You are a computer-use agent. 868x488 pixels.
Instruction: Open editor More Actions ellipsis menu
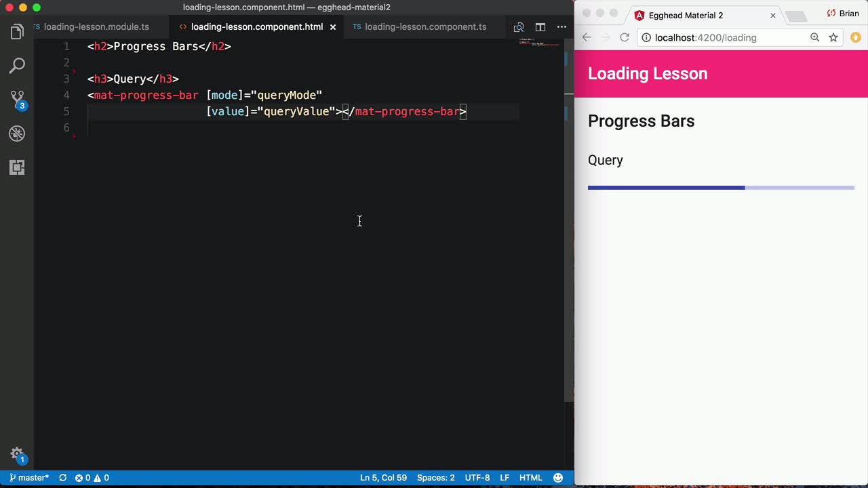[x=561, y=27]
